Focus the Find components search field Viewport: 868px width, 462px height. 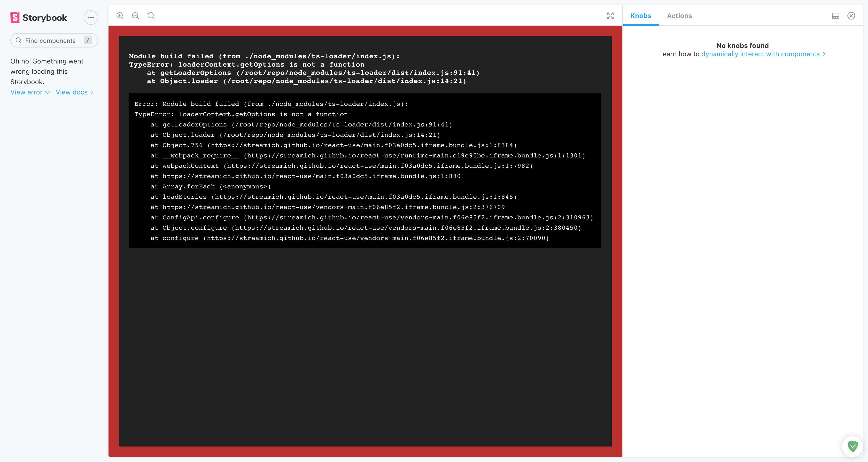(x=51, y=41)
